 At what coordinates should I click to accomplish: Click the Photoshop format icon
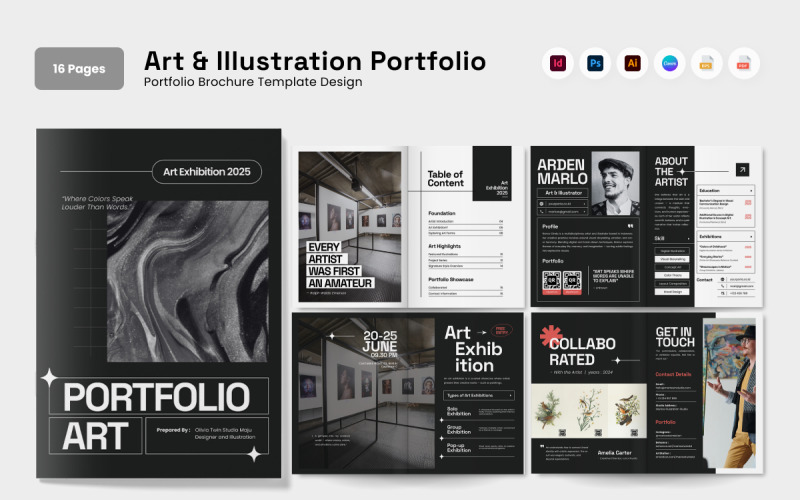595,63
